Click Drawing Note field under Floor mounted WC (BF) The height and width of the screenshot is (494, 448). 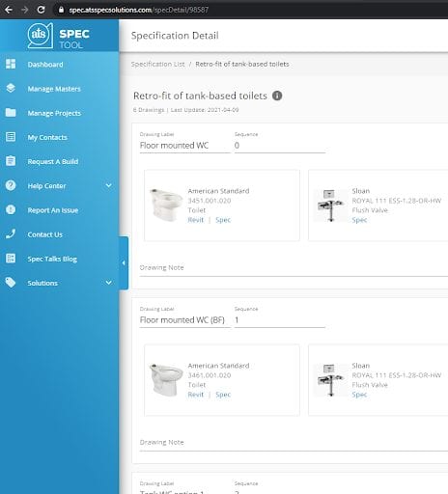[x=294, y=443]
